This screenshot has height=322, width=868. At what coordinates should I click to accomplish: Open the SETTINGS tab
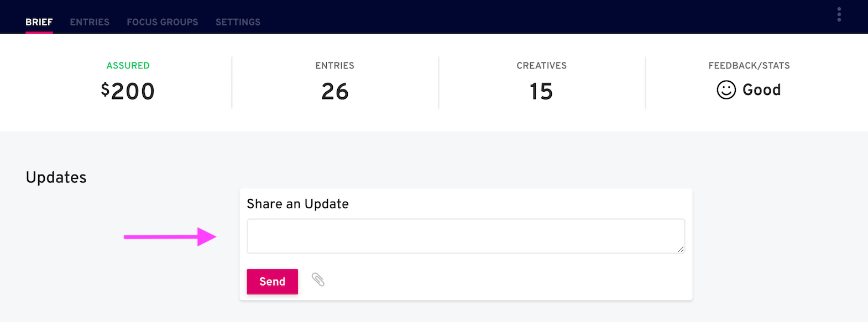[x=238, y=22]
